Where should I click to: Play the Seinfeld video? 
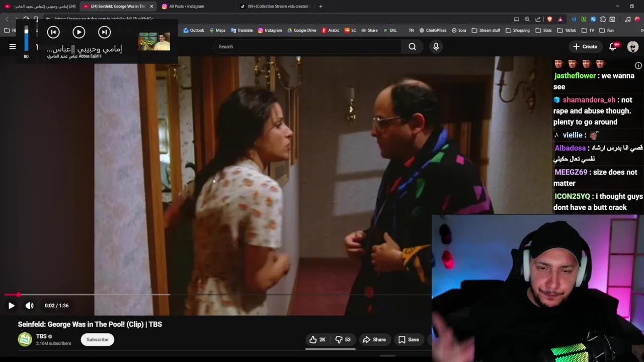[x=11, y=305]
